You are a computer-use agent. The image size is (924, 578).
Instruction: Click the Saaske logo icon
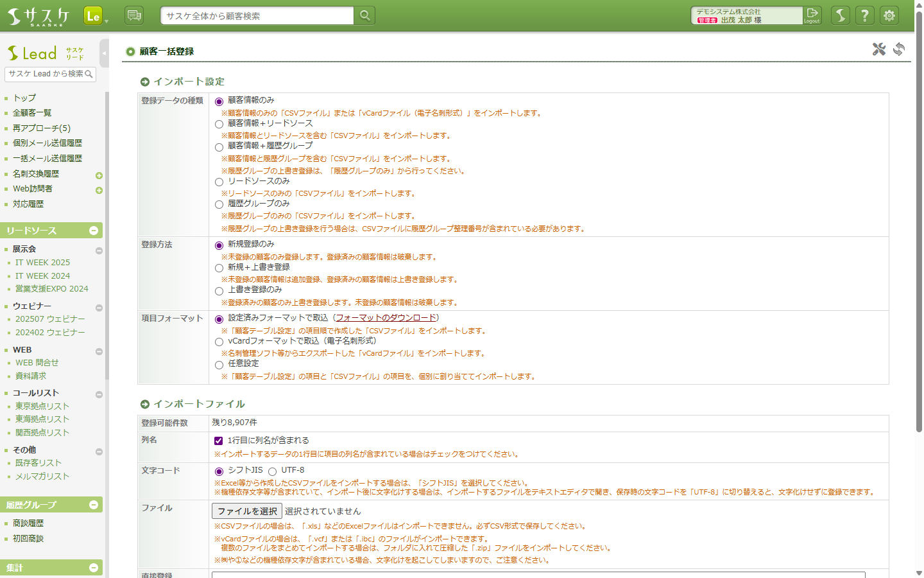tap(38, 15)
